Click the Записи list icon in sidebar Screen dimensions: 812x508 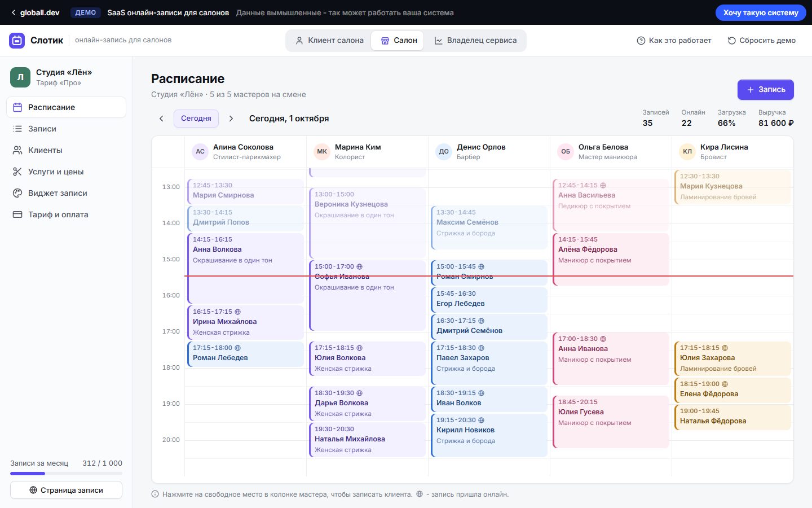17,129
